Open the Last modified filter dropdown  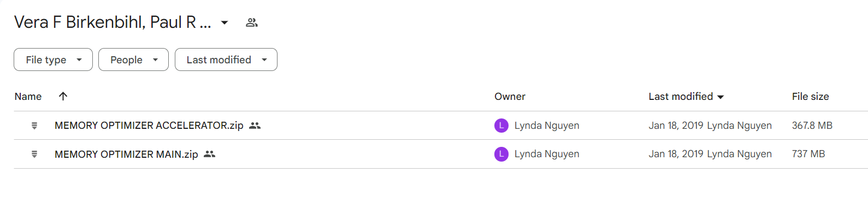[x=226, y=60]
